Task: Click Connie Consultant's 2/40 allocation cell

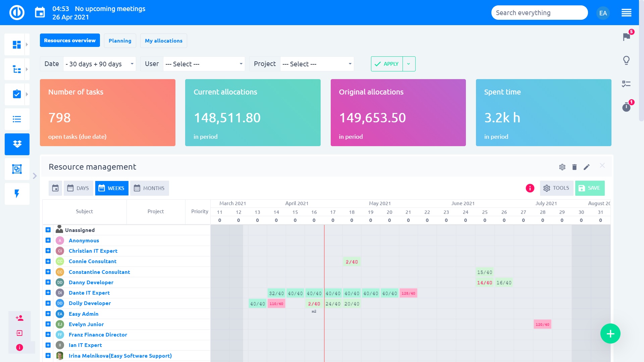Action: (352, 262)
